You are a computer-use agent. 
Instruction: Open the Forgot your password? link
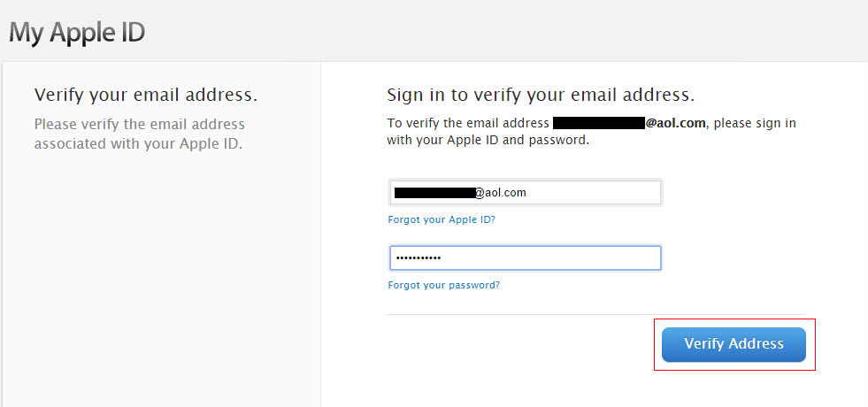pyautogui.click(x=443, y=285)
